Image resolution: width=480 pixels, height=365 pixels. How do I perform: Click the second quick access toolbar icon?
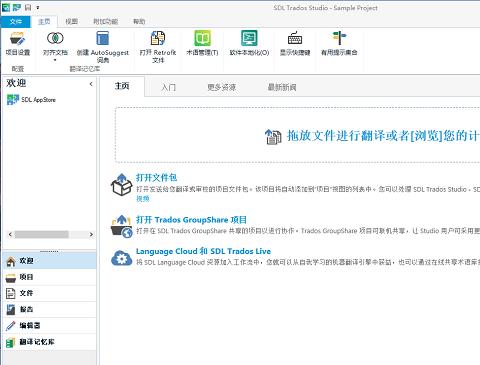click(17, 7)
